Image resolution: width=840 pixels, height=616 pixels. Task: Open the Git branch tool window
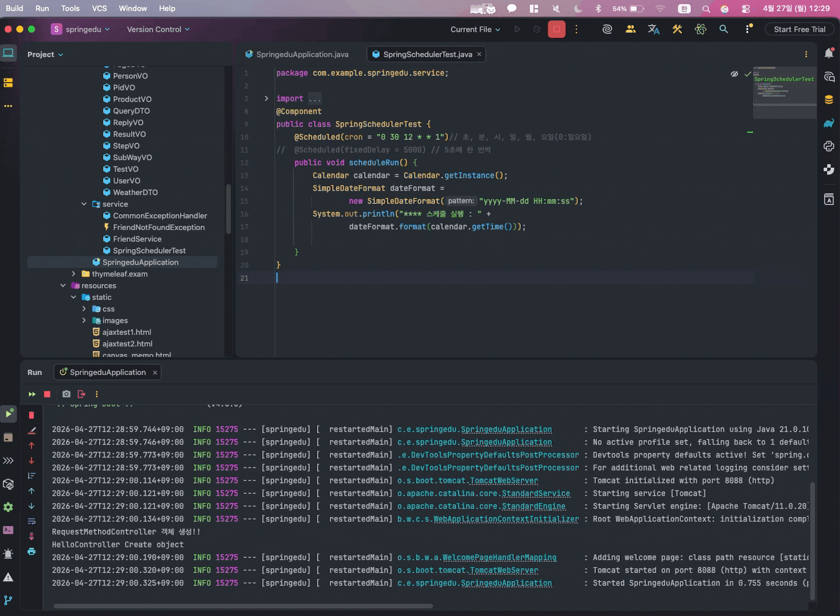point(8,600)
